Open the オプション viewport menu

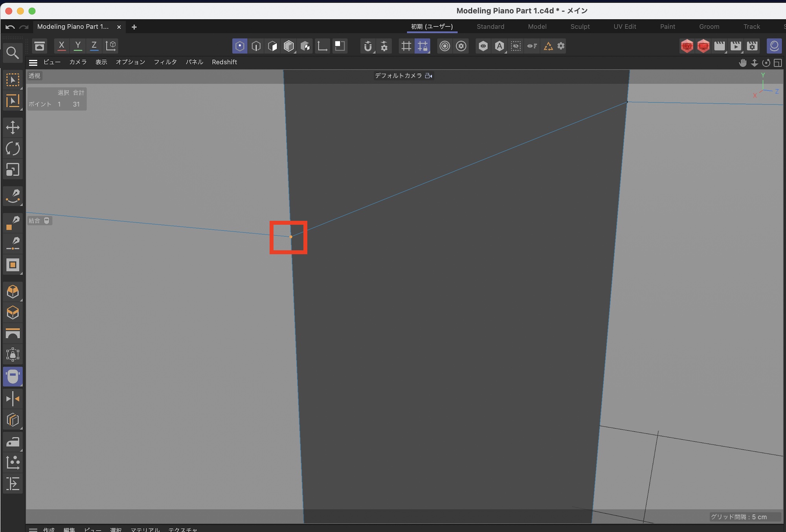click(x=130, y=62)
